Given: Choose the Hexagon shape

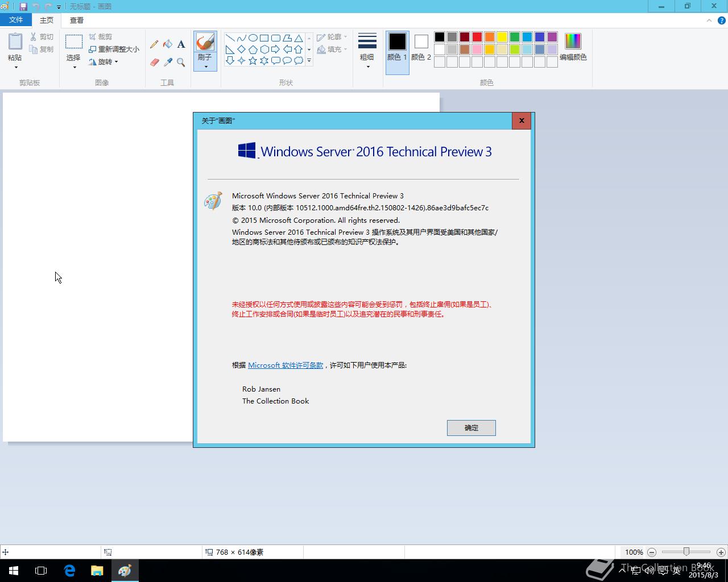Looking at the screenshot, I should (264, 49).
